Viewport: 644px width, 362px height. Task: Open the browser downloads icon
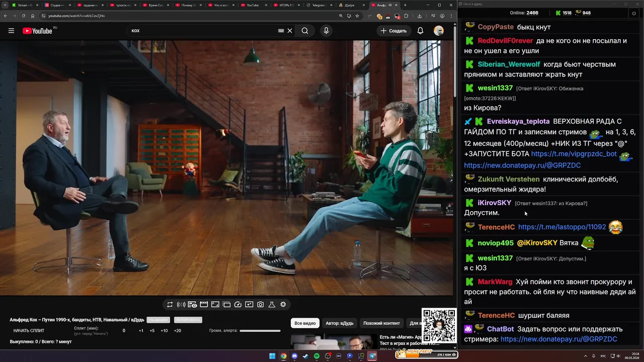[x=420, y=16]
